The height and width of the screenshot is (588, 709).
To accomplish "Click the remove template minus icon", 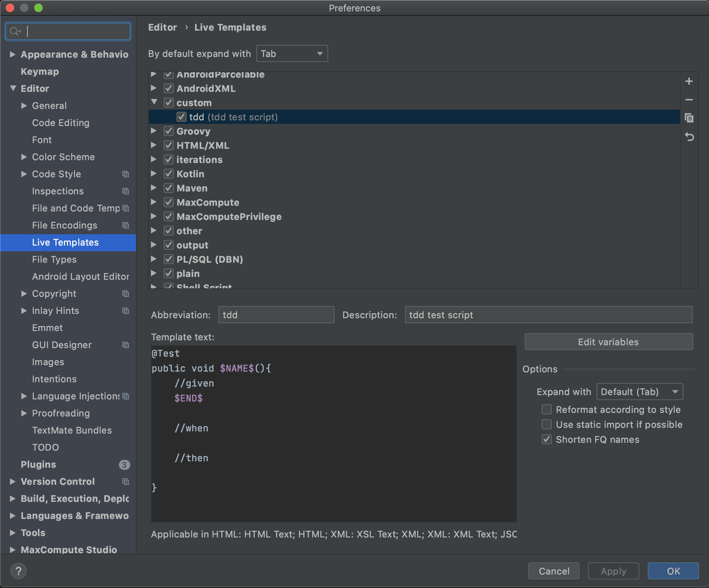I will (689, 100).
